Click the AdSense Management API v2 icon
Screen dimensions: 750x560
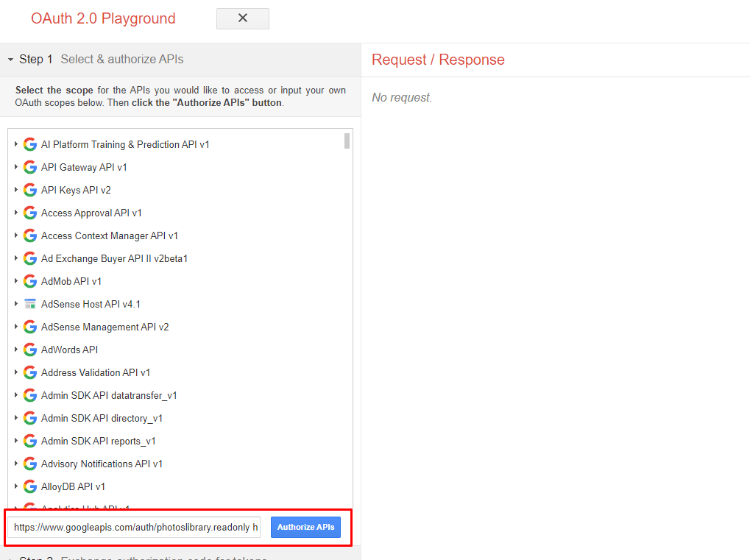29,326
